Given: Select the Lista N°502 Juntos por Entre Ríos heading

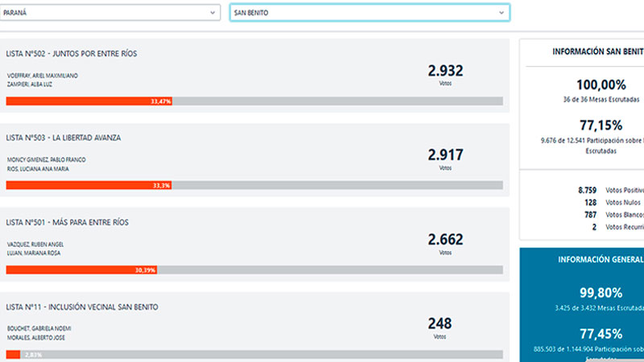Looking at the screenshot, I should pyautogui.click(x=72, y=54).
